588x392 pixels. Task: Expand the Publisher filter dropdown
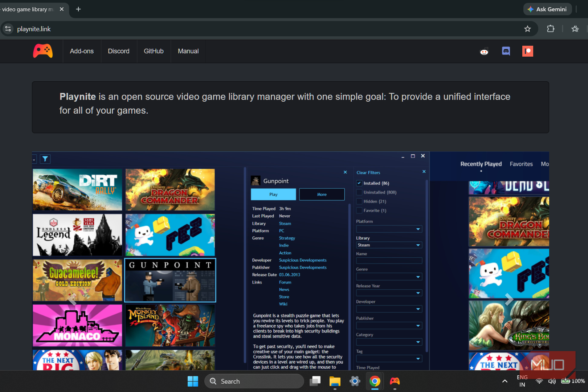point(389,326)
